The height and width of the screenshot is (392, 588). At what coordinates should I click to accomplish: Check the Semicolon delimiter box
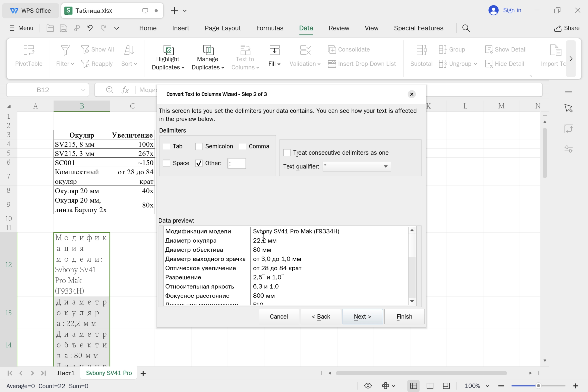click(199, 147)
